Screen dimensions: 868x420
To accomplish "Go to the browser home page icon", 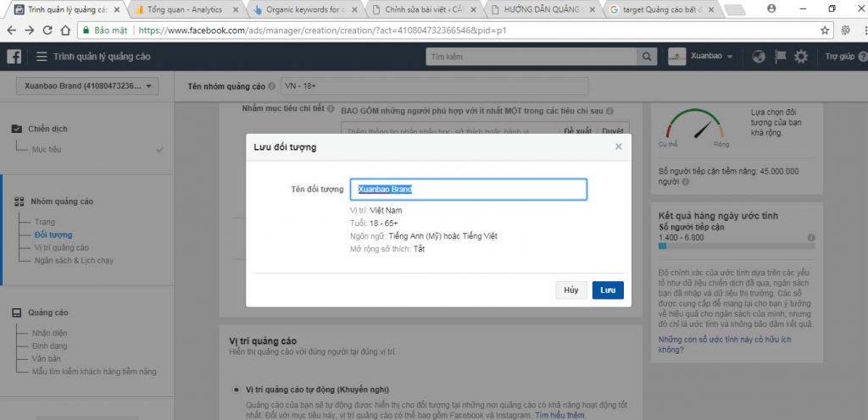I will [64, 30].
